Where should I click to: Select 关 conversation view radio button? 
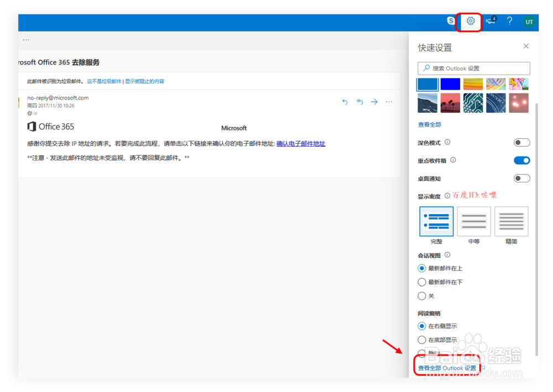[x=421, y=296]
